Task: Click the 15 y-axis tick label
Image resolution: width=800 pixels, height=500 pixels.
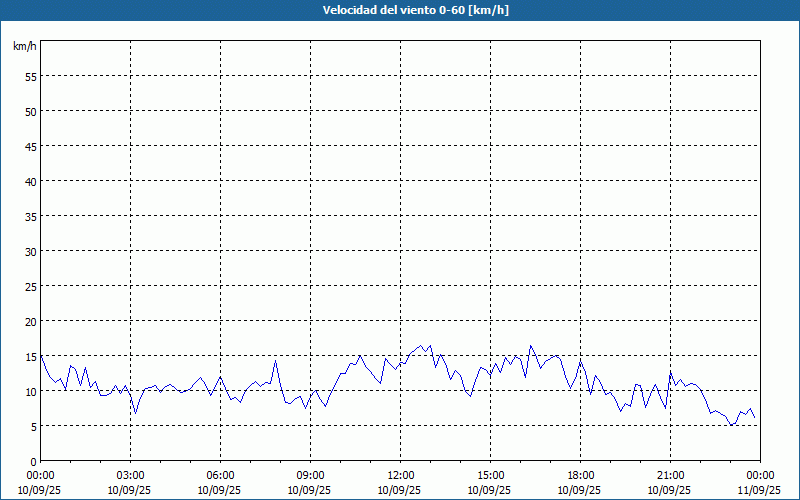Action: point(30,356)
